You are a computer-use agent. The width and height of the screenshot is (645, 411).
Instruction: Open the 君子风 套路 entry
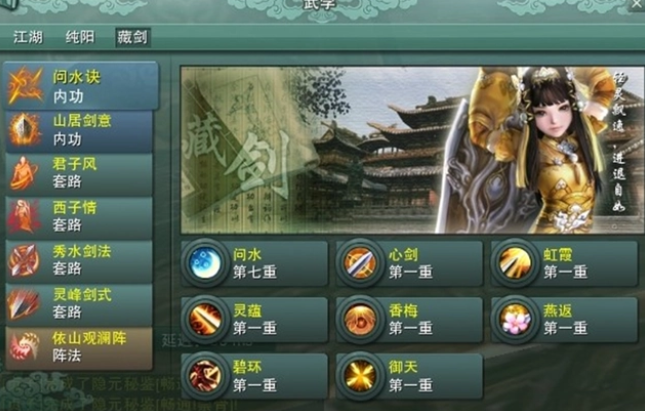click(x=79, y=174)
